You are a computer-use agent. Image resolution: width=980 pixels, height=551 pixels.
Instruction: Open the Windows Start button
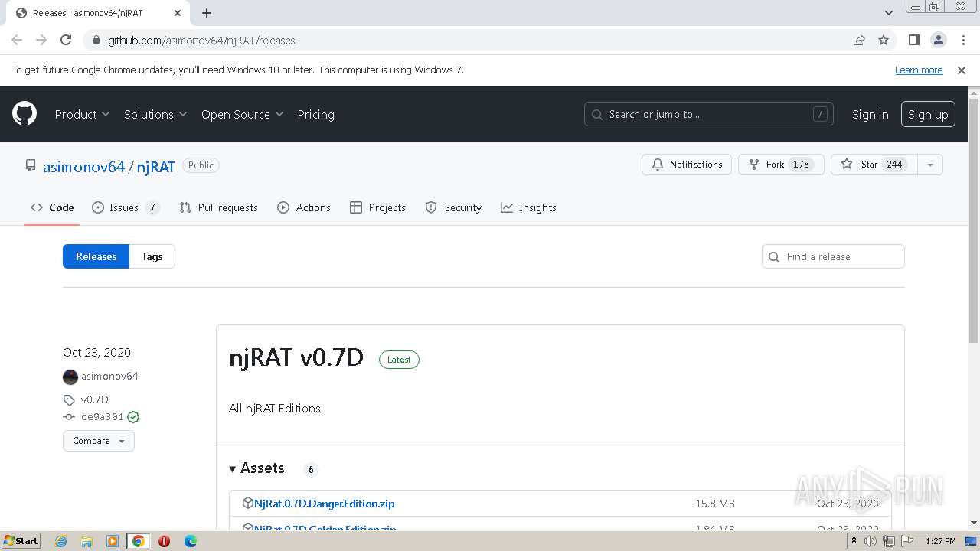[x=21, y=541]
